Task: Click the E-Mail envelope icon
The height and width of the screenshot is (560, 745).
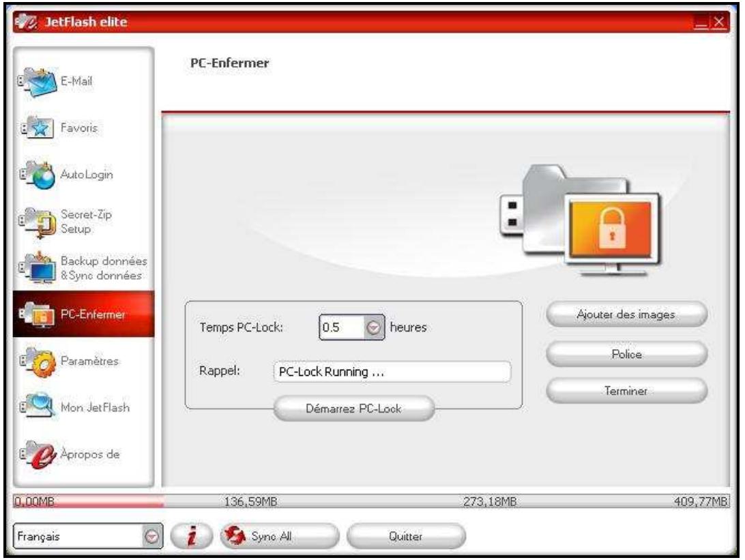Action: point(38,82)
